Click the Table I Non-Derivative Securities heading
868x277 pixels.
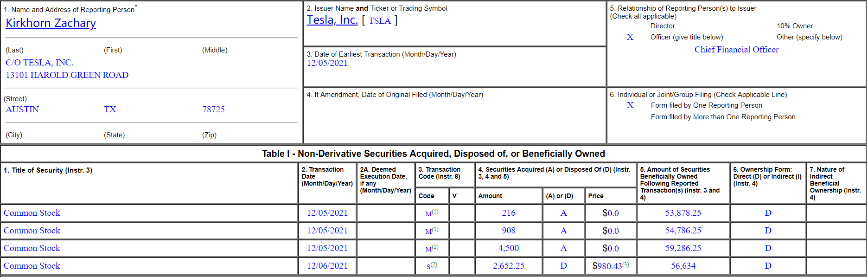pos(433,154)
